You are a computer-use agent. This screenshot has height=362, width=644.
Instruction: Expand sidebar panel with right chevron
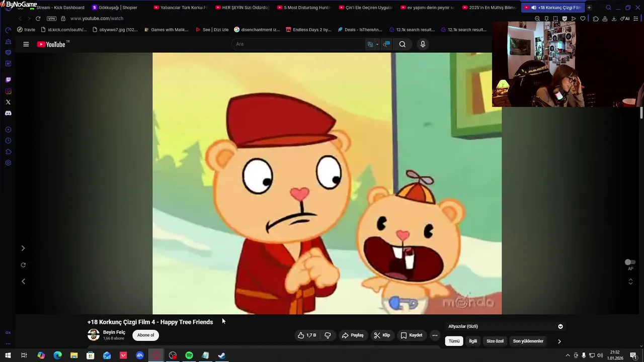tap(23, 248)
